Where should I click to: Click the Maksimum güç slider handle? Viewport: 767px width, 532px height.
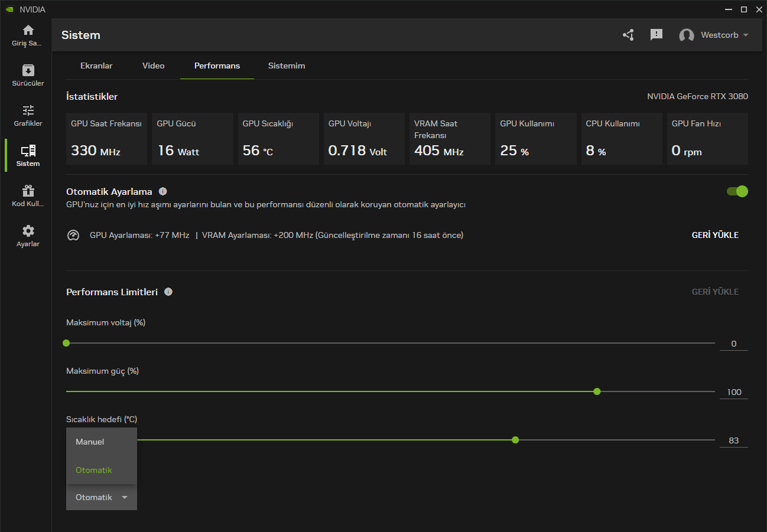pyautogui.click(x=597, y=391)
